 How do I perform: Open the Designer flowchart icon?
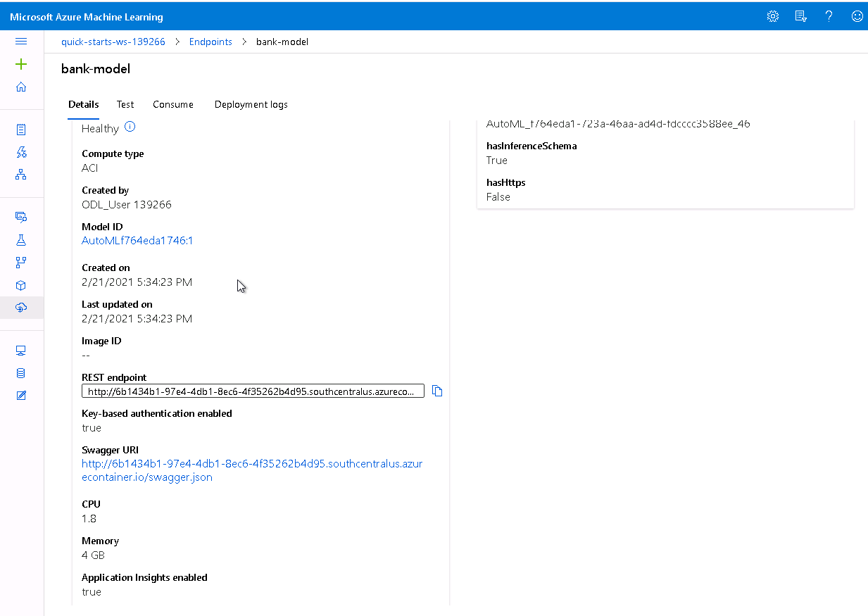pos(21,175)
